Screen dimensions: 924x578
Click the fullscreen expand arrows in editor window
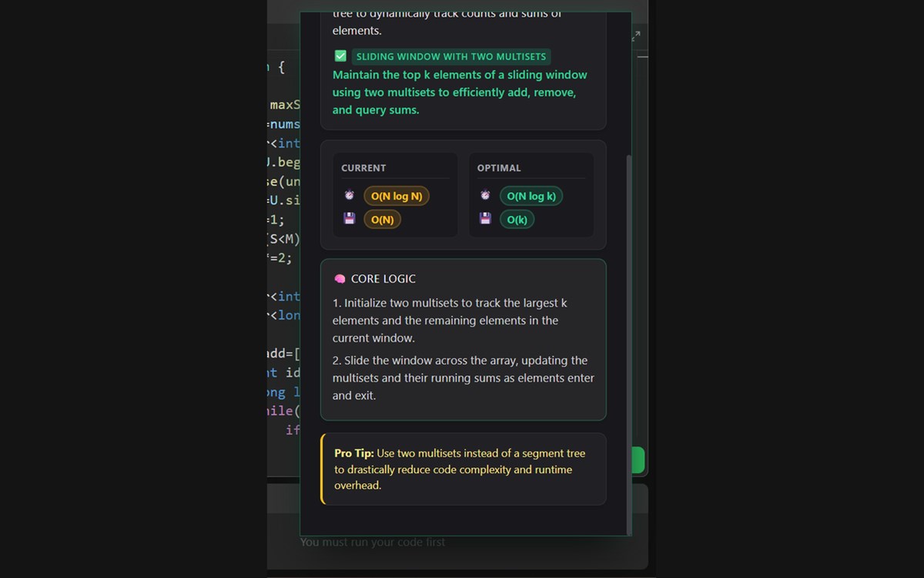point(636,36)
